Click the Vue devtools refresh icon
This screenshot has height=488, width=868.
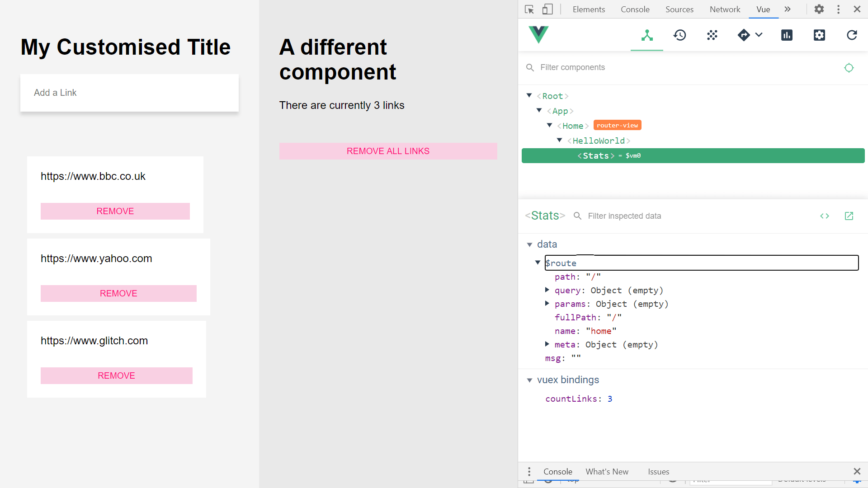pos(852,35)
